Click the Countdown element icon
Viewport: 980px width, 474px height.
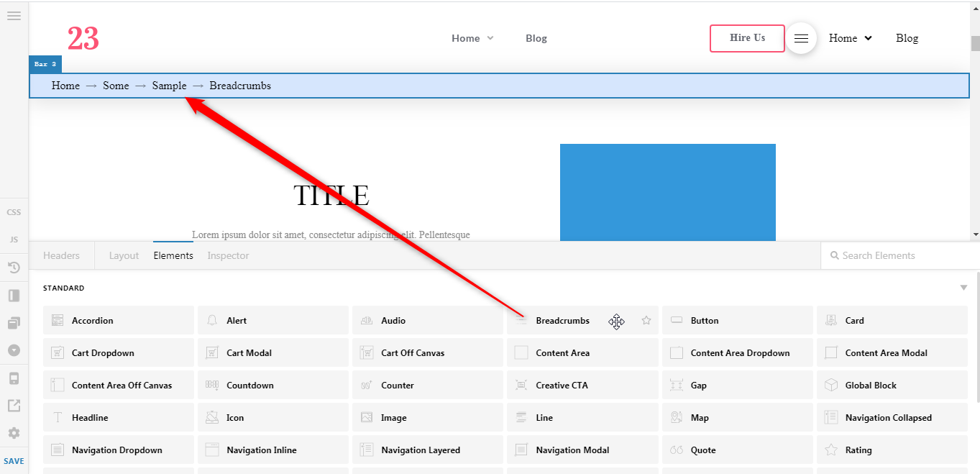pyautogui.click(x=212, y=386)
